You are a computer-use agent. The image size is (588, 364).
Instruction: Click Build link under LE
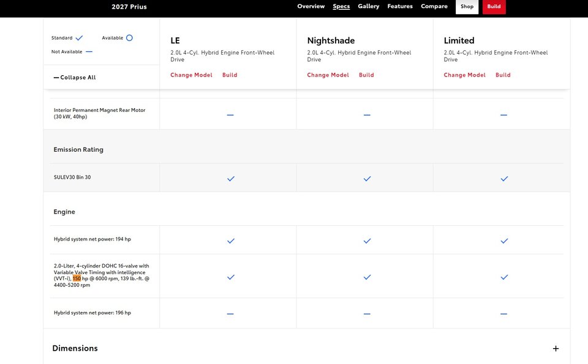coord(230,75)
